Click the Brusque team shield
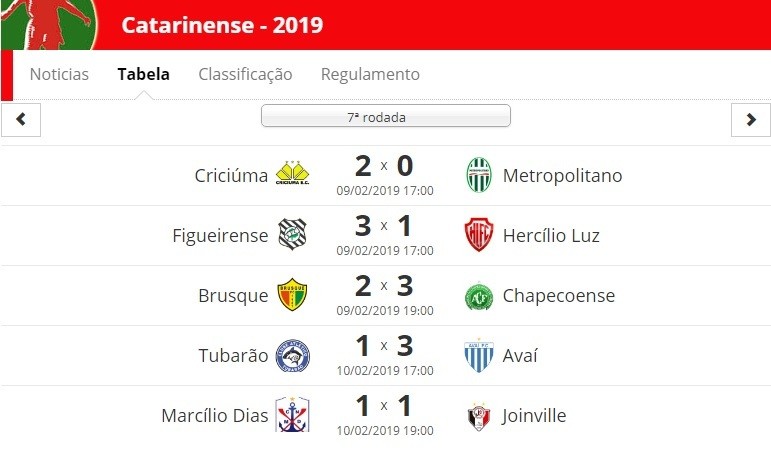 [x=292, y=294]
